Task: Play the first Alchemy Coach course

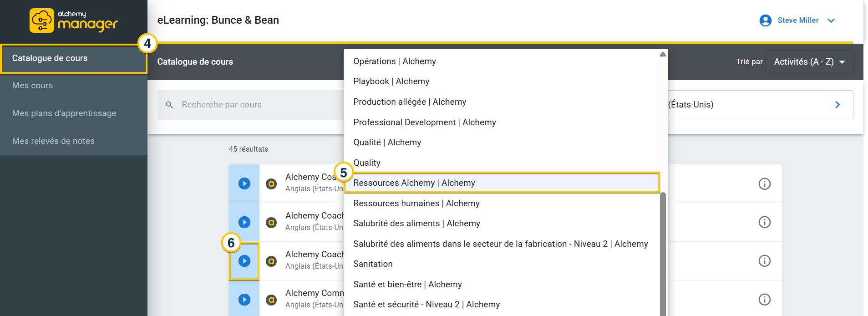Action: pos(244,183)
